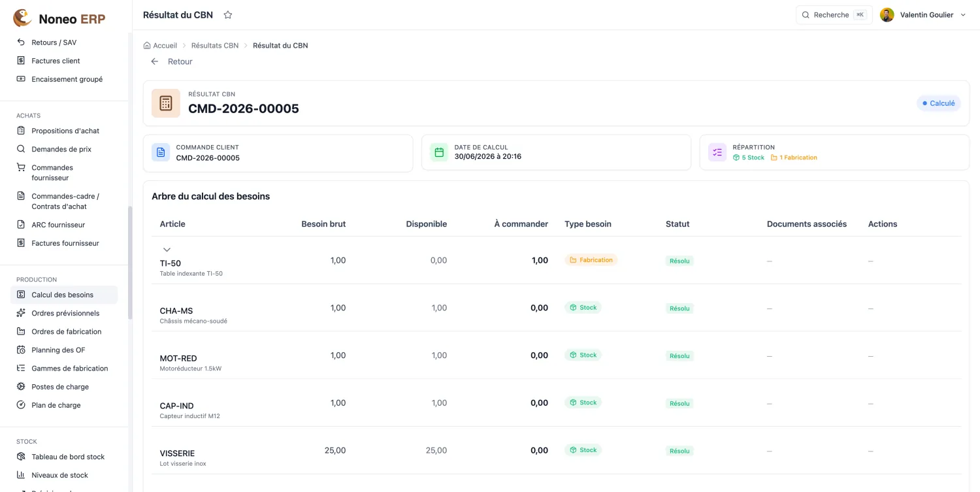Click the Tableau de bord stock box icon
980x492 pixels.
pyautogui.click(x=21, y=456)
